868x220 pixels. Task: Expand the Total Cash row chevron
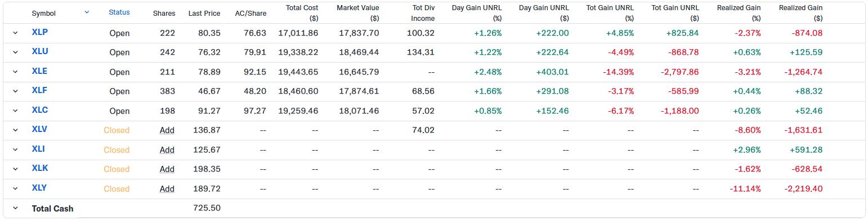click(15, 208)
